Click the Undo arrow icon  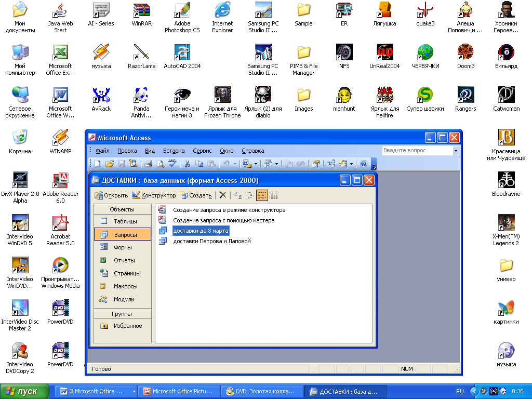coord(226,164)
